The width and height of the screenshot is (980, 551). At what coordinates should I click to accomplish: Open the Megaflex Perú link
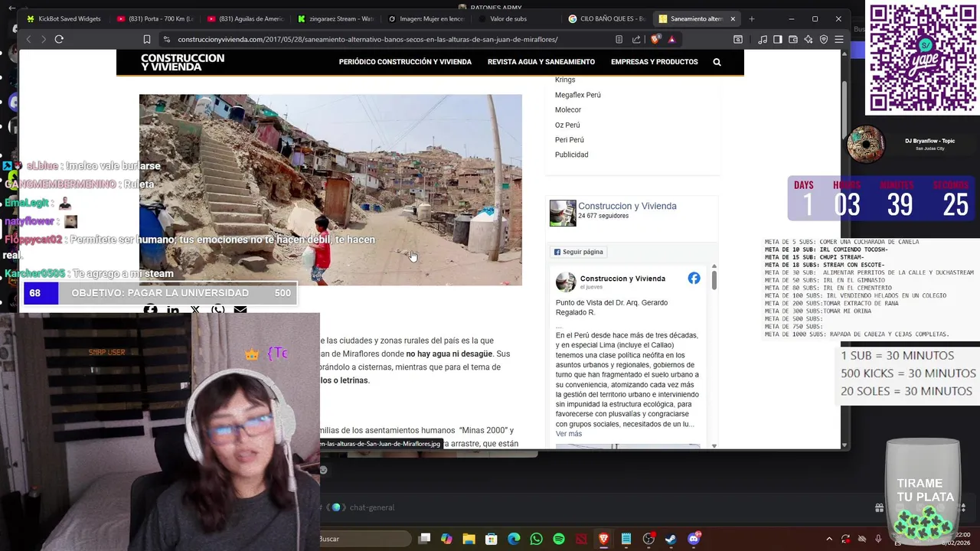click(577, 95)
